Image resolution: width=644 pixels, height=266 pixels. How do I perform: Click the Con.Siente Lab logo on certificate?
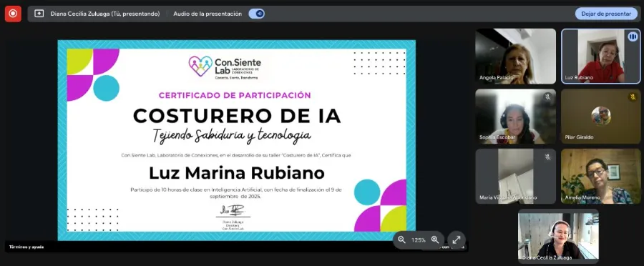tap(225, 66)
